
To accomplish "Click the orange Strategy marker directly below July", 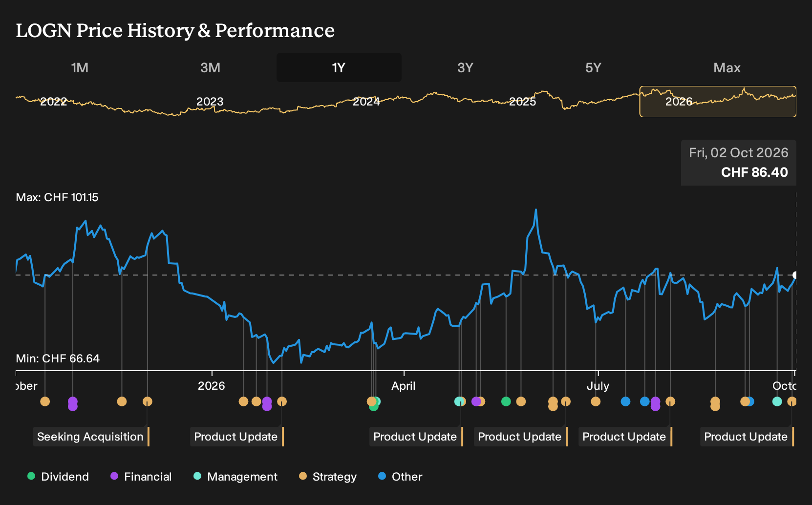I will pos(596,401).
